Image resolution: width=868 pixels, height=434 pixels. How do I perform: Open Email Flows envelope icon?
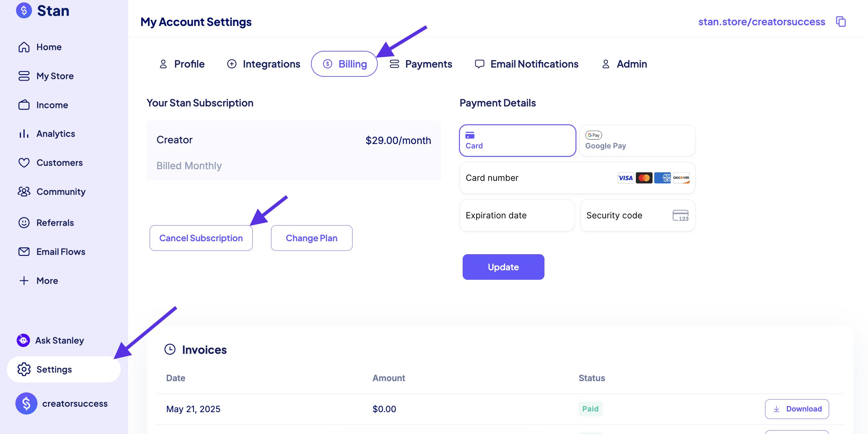tap(24, 252)
